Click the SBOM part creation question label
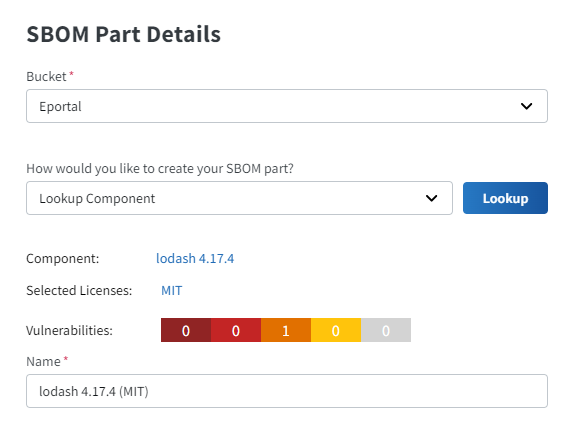 160,169
